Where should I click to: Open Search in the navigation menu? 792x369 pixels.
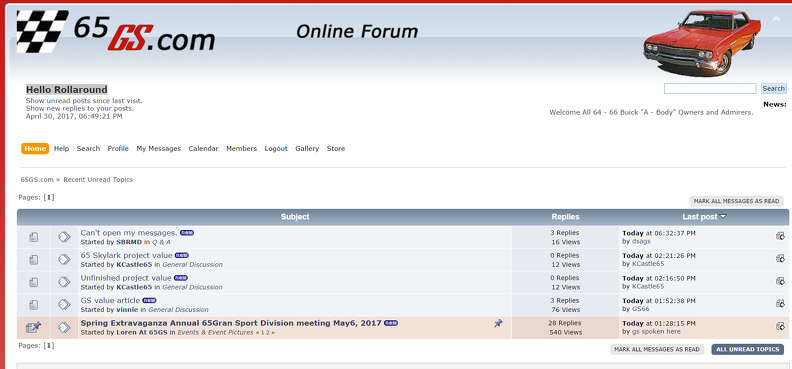click(x=88, y=148)
